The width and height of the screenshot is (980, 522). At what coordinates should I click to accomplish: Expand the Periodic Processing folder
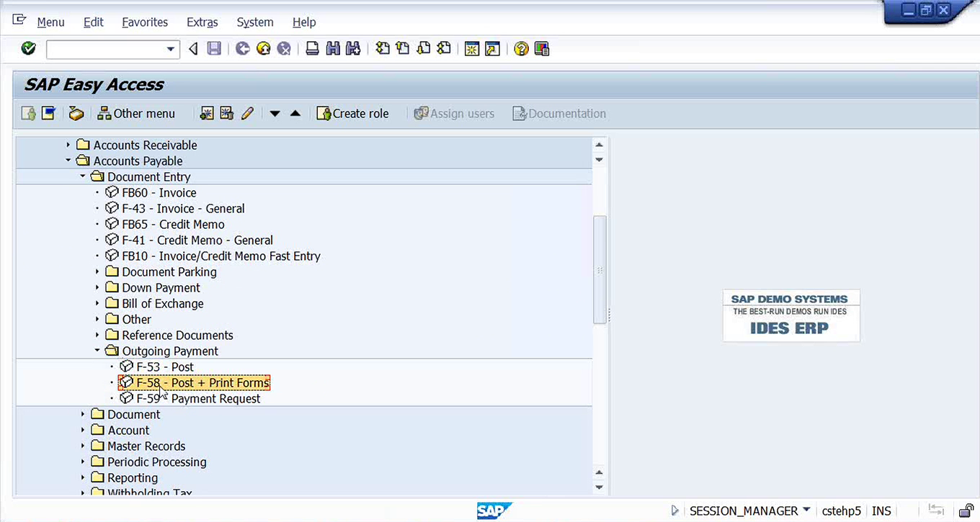83,462
